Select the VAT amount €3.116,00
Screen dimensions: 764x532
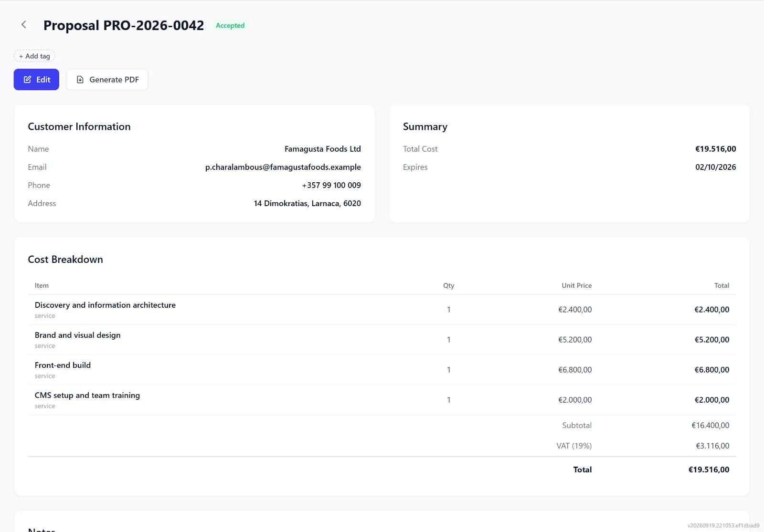712,446
